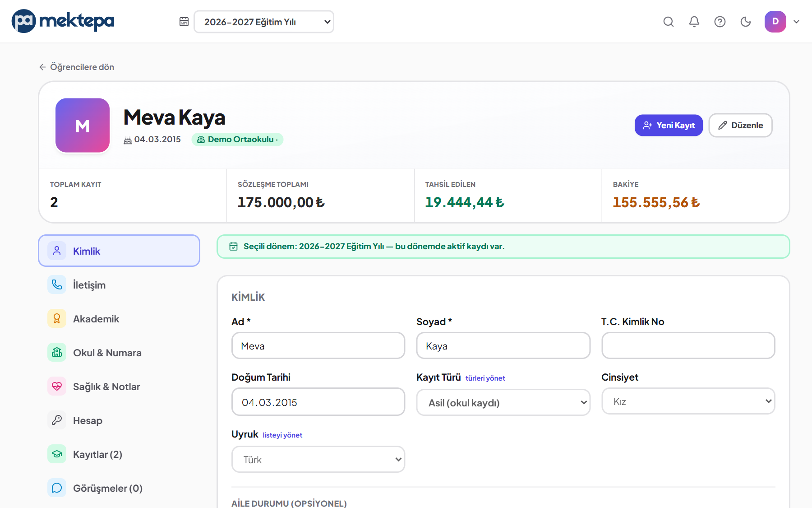Image resolution: width=812 pixels, height=508 pixels.
Task: Click the Toplam Kayıt value 2
Action: (54, 202)
